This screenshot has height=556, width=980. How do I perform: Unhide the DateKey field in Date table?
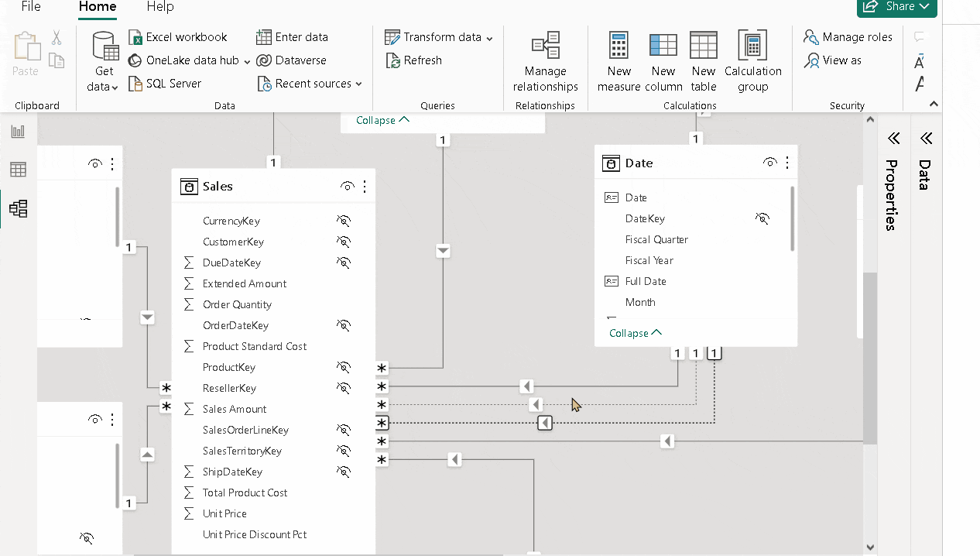762,218
